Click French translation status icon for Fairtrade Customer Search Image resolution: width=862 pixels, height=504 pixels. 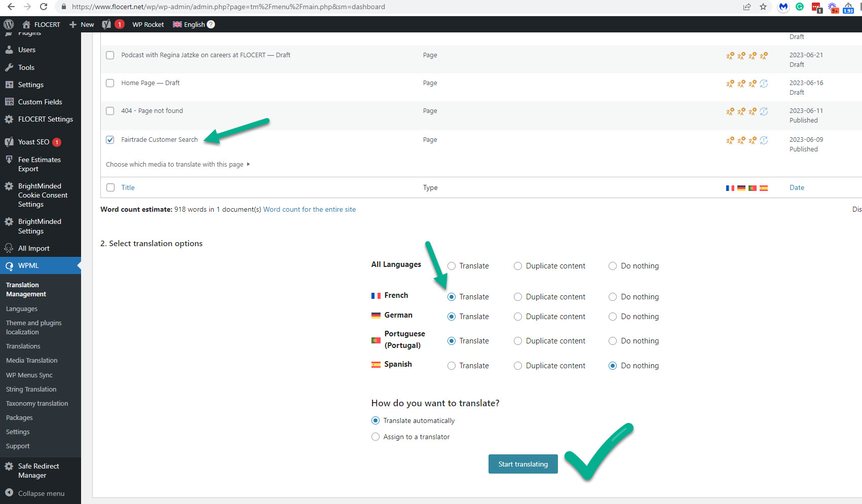[x=730, y=140]
